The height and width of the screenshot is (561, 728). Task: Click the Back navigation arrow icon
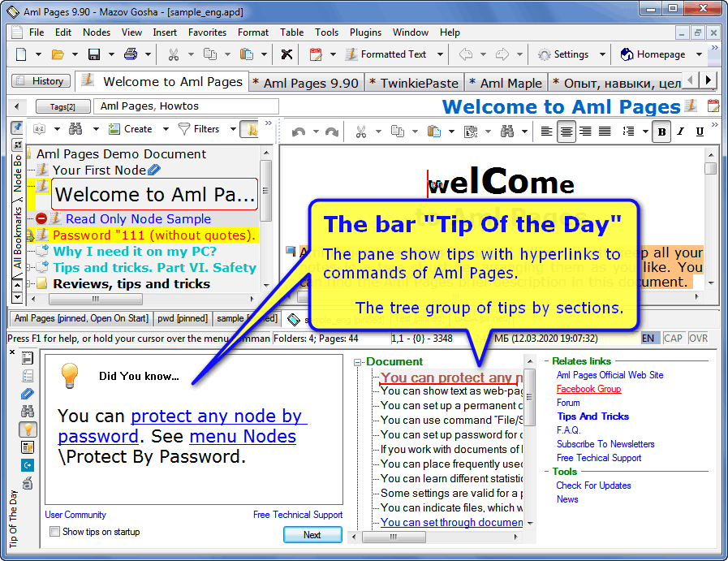(466, 54)
